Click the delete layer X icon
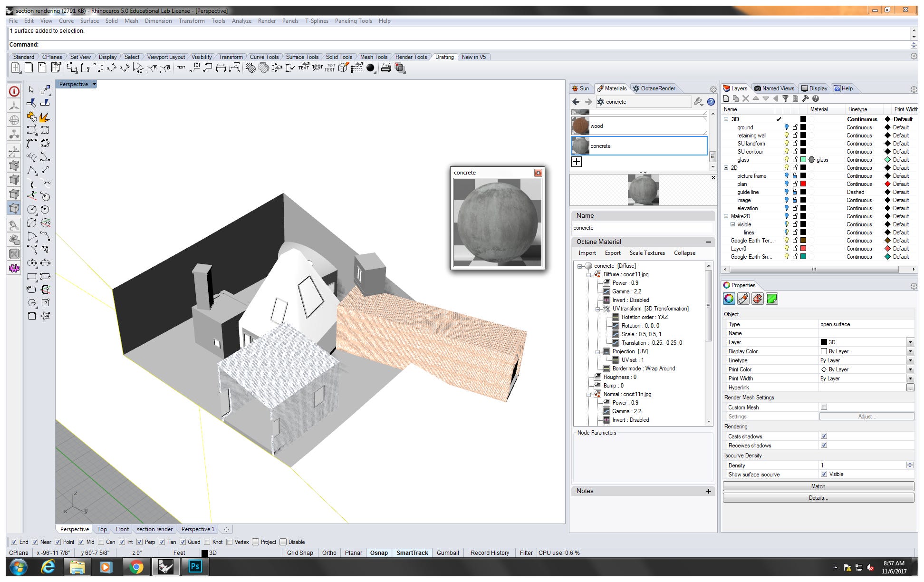924x582 pixels. pos(746,98)
